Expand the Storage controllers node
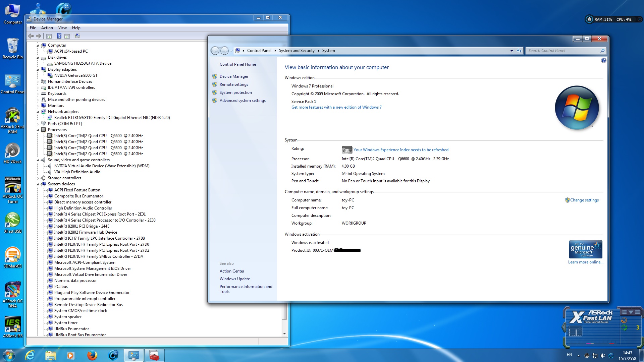This screenshot has width=644, height=362. 38,178
